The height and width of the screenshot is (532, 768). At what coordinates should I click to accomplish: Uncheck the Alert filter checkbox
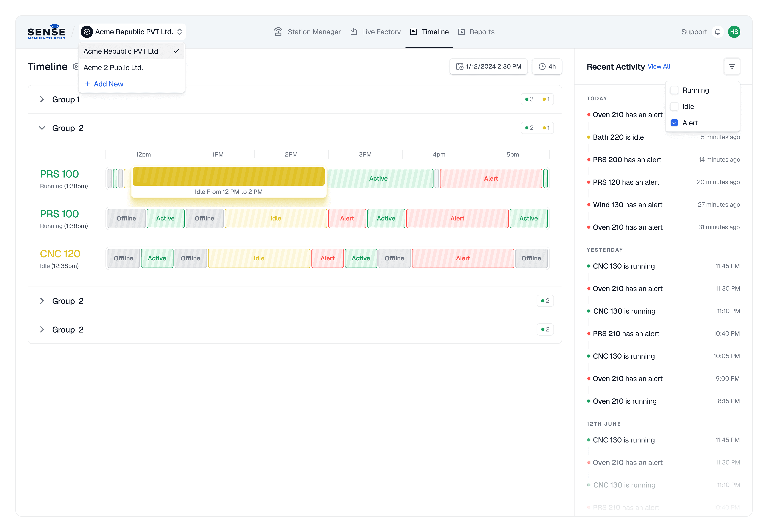pos(674,123)
